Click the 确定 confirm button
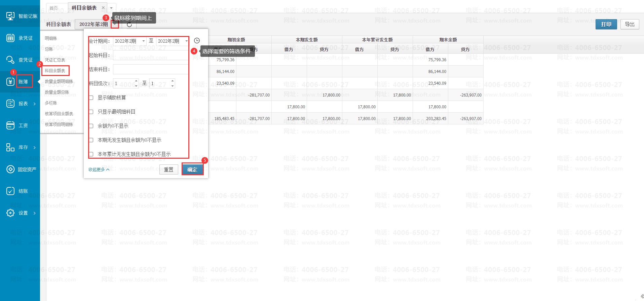The width and height of the screenshot is (644, 301). click(192, 170)
